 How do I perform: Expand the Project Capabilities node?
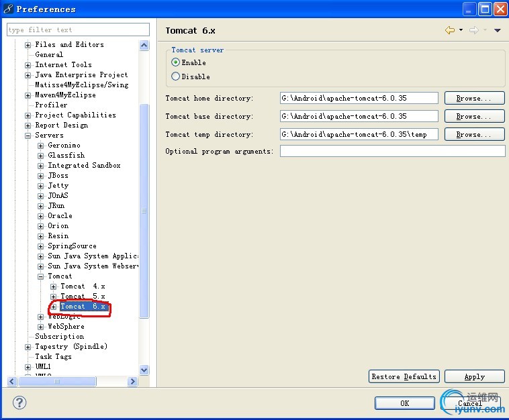pos(28,115)
